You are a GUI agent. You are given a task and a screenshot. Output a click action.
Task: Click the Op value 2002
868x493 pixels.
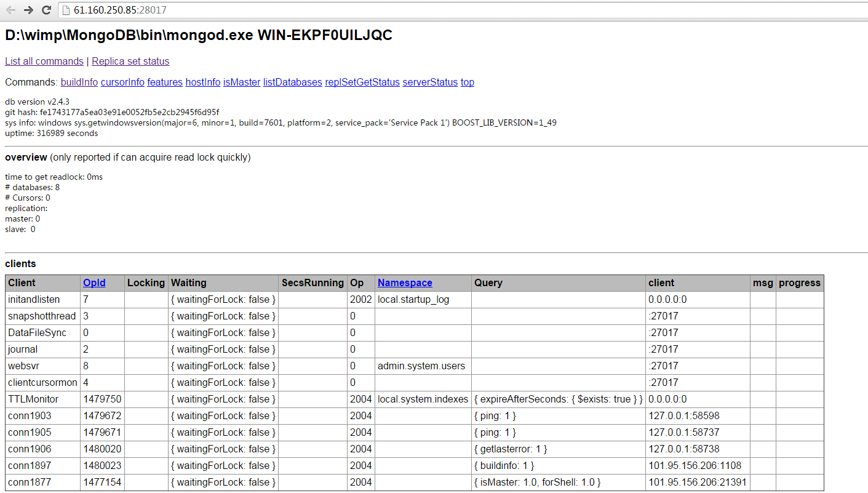click(x=361, y=300)
